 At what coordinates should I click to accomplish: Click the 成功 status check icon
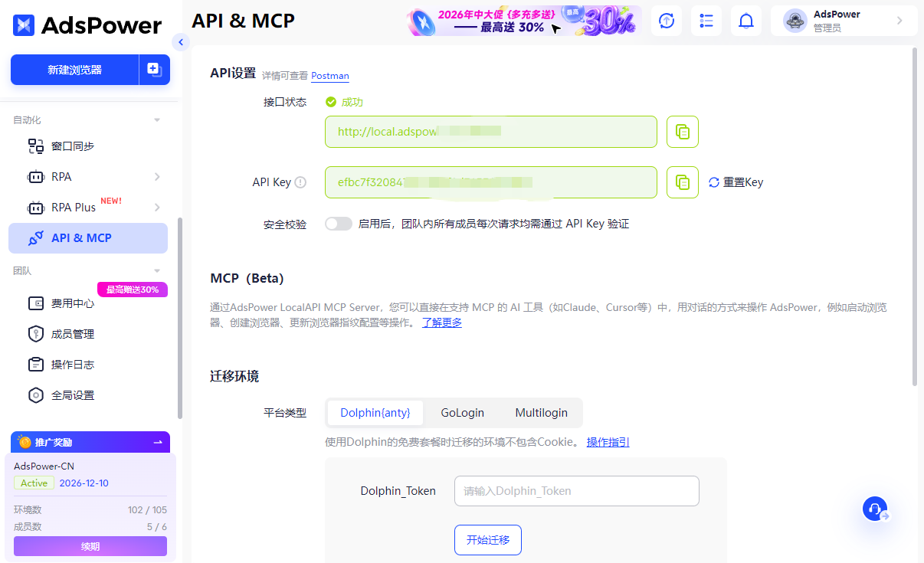(x=331, y=102)
